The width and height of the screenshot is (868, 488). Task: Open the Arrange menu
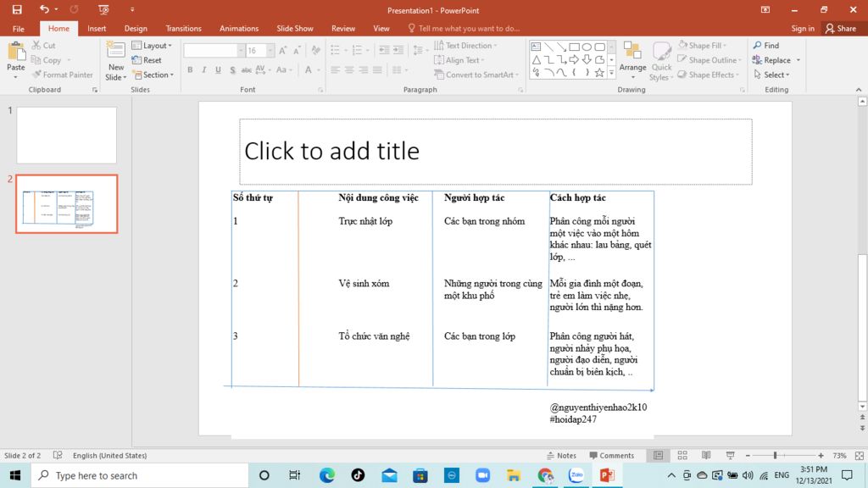632,61
